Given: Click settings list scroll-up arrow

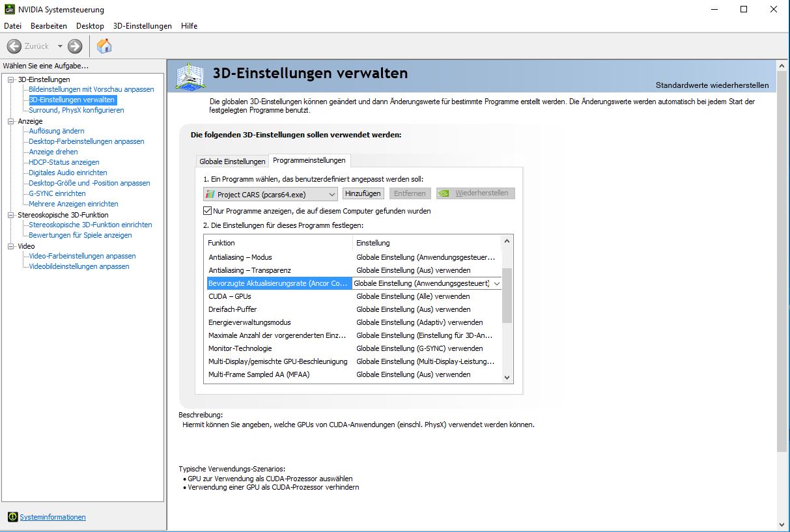Looking at the screenshot, I should [x=507, y=242].
